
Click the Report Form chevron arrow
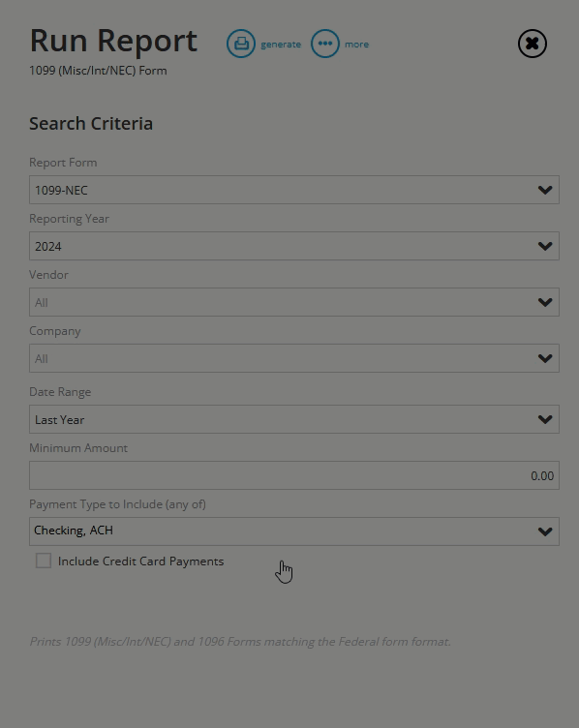click(x=545, y=190)
